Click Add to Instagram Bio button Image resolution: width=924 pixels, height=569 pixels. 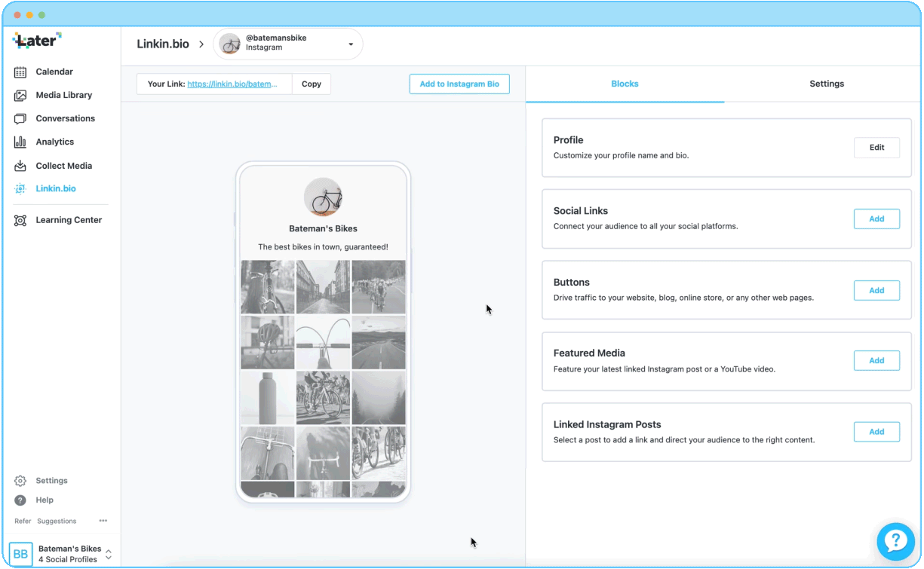click(459, 84)
